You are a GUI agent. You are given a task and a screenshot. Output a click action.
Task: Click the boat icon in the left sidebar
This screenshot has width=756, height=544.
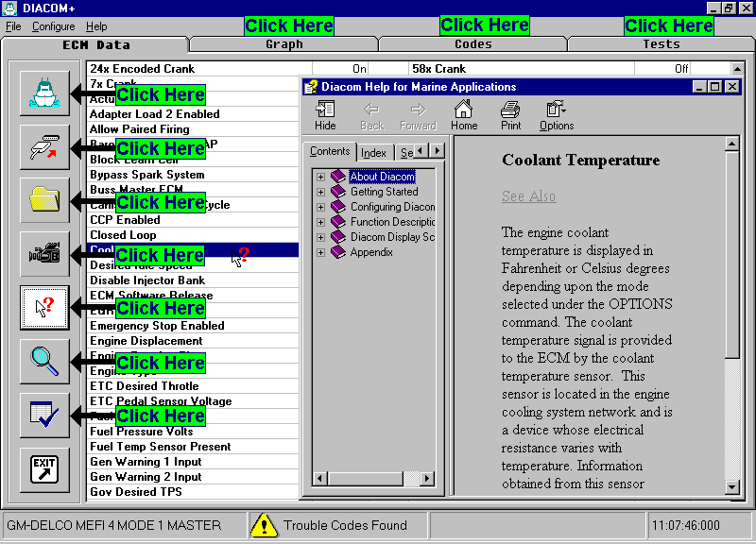43,93
